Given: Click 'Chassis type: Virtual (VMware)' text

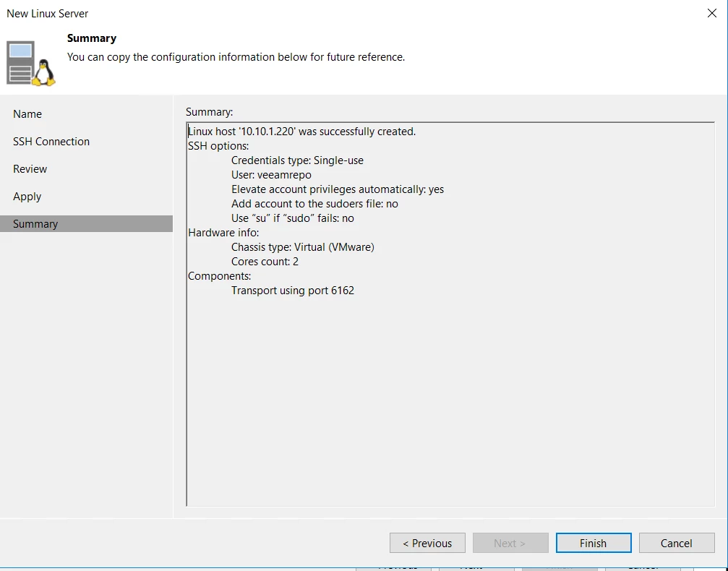Looking at the screenshot, I should click(303, 247).
